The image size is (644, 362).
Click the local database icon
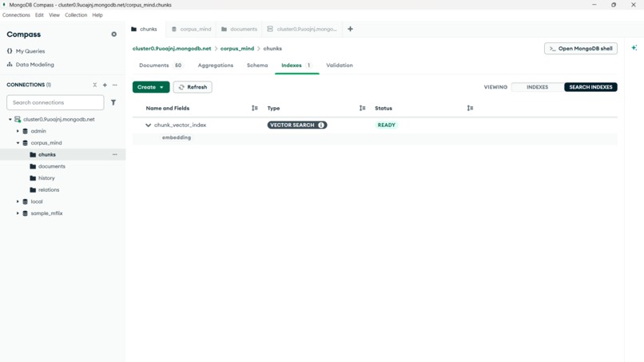[25, 201]
